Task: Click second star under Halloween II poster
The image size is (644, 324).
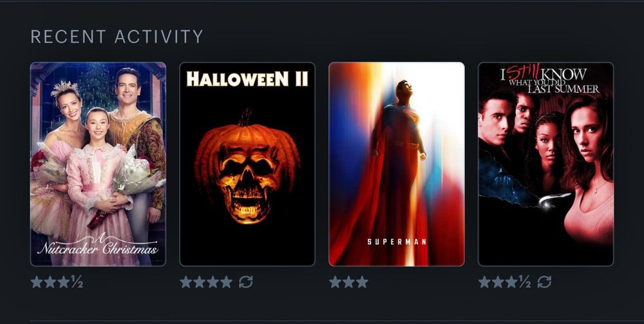Action: pyautogui.click(x=200, y=281)
